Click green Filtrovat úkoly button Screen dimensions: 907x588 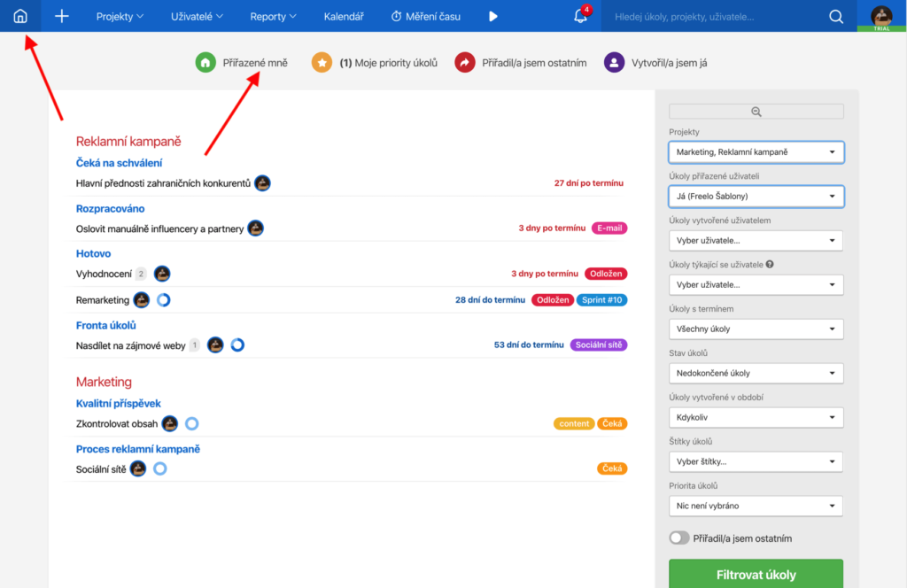point(756,574)
